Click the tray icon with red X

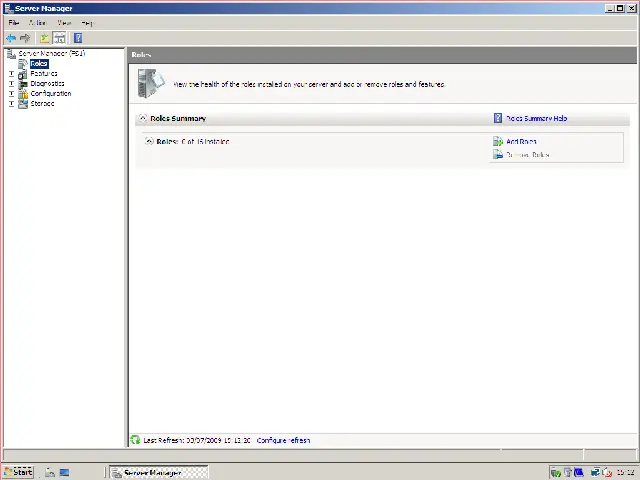point(607,473)
